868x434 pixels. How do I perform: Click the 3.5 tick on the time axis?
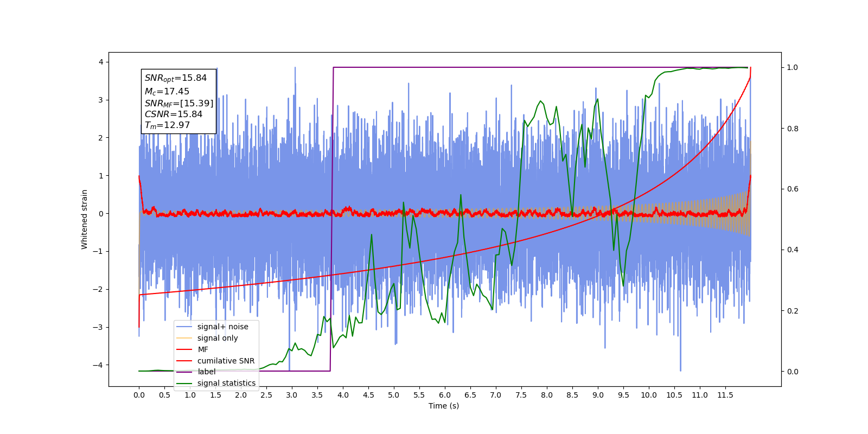tap(317, 395)
